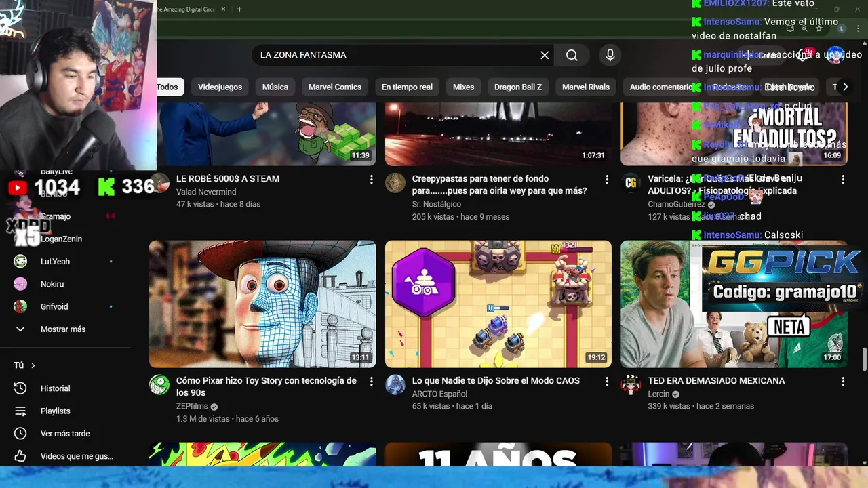Select the Dragon Ball Z filter chip
The width and height of the screenshot is (868, 488).
click(x=518, y=87)
